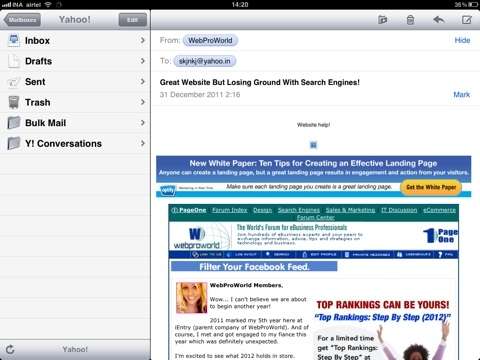Compose a new message with pencil icon
The image size is (480, 360).
tap(467, 20)
